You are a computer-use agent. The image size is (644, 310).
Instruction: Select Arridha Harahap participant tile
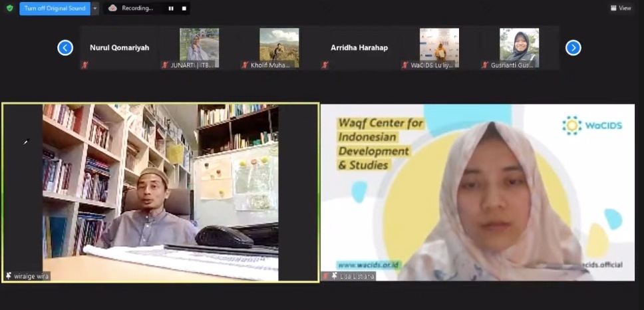[359, 48]
